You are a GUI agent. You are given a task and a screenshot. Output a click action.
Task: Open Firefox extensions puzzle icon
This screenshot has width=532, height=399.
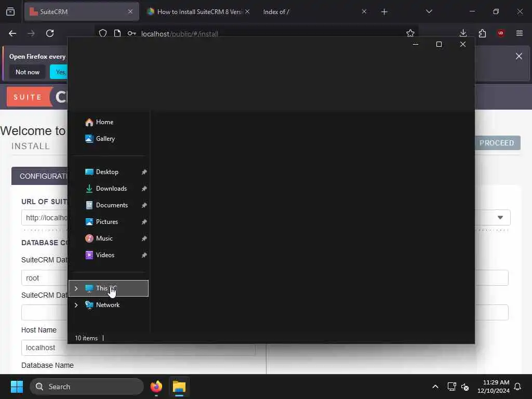[x=482, y=33]
